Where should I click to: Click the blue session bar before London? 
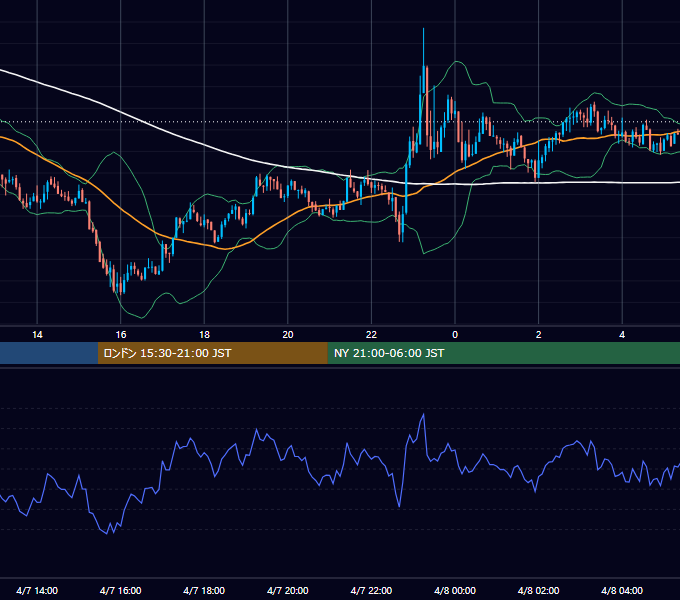click(49, 353)
